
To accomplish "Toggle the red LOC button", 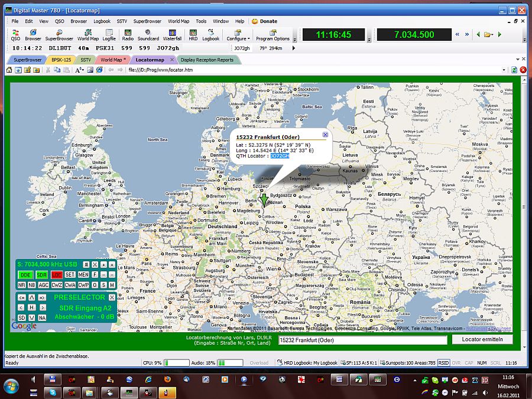I will (56, 275).
